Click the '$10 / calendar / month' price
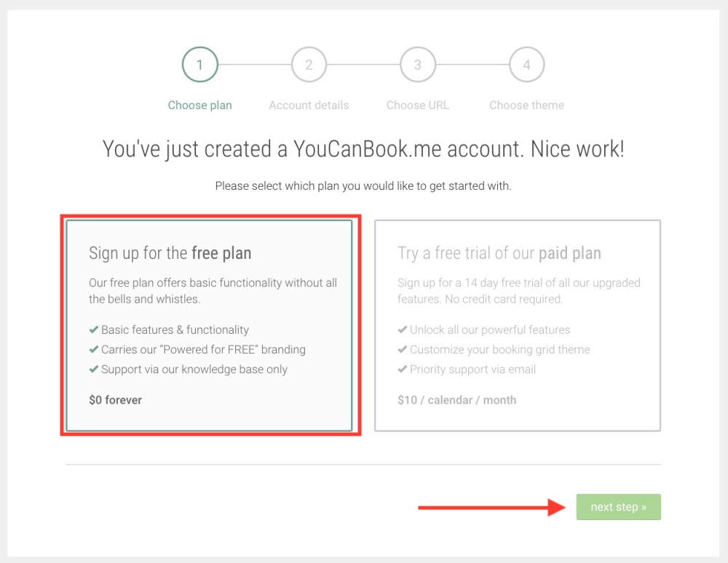Screen dimensions: 728x563 click(x=457, y=399)
